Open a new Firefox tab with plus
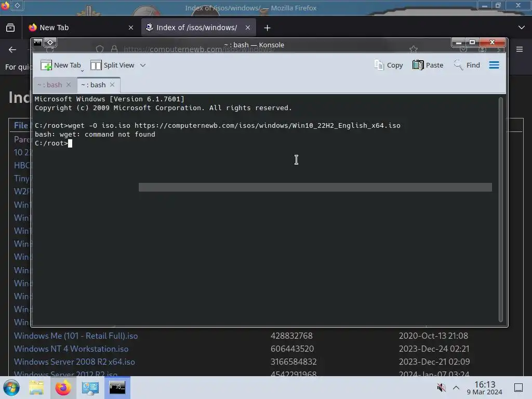 pyautogui.click(x=268, y=28)
